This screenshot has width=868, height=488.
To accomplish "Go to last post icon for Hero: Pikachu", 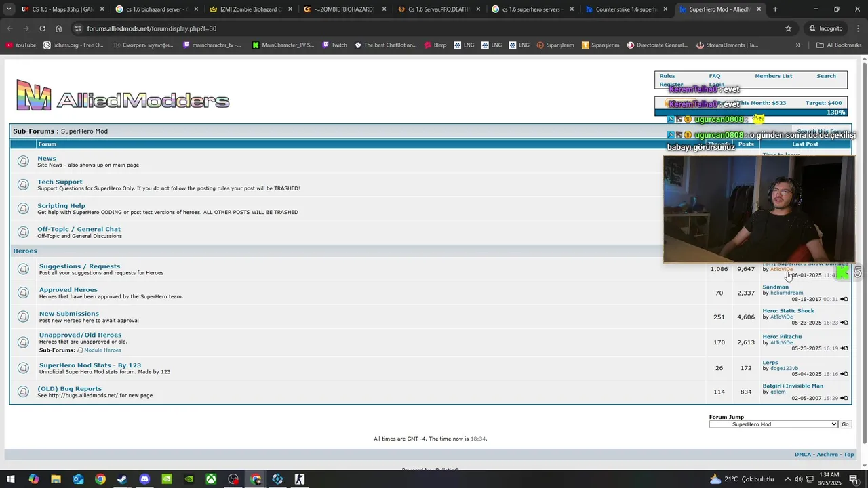I will tap(844, 348).
